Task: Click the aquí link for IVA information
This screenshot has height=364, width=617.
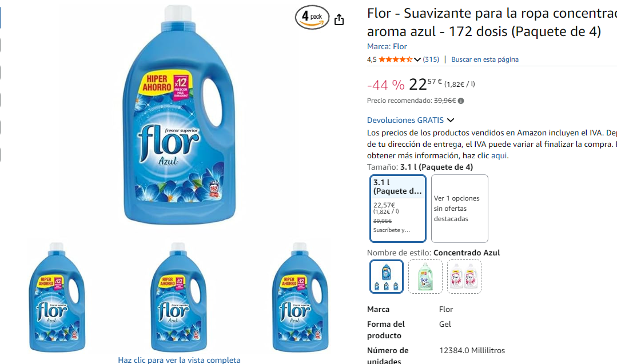Action: point(499,155)
